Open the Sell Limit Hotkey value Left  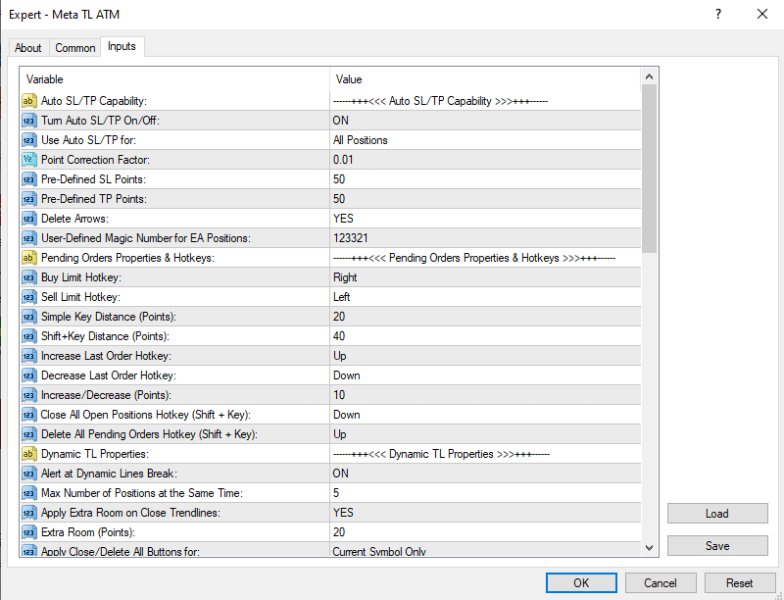click(485, 297)
